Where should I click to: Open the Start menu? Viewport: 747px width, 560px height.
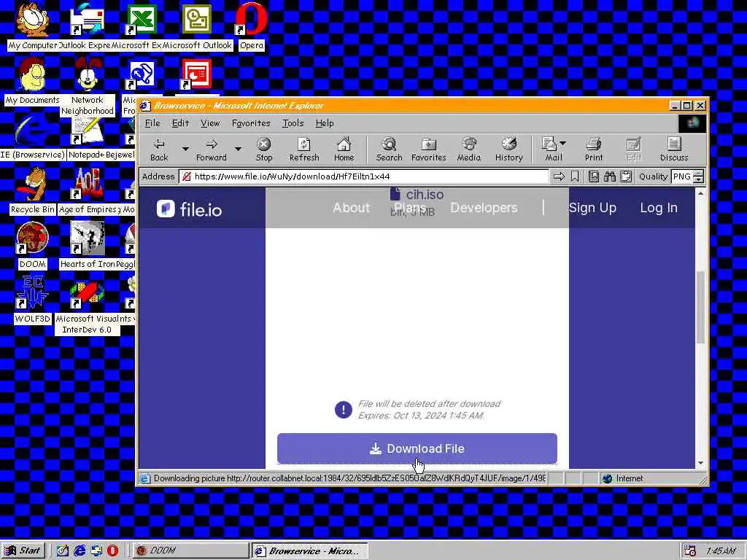tap(23, 551)
